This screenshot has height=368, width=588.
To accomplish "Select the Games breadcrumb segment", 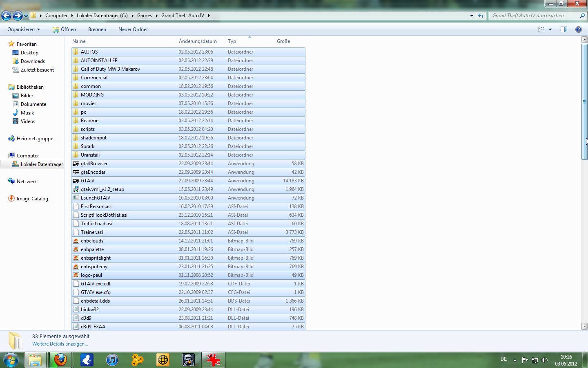I will 145,16.
